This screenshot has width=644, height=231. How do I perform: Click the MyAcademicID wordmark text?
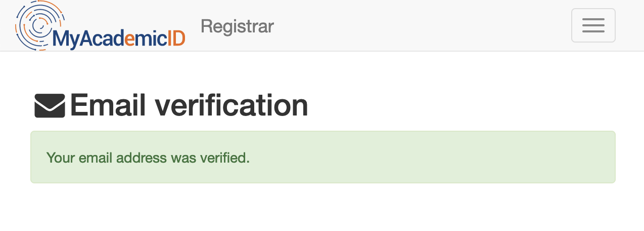pyautogui.click(x=119, y=39)
